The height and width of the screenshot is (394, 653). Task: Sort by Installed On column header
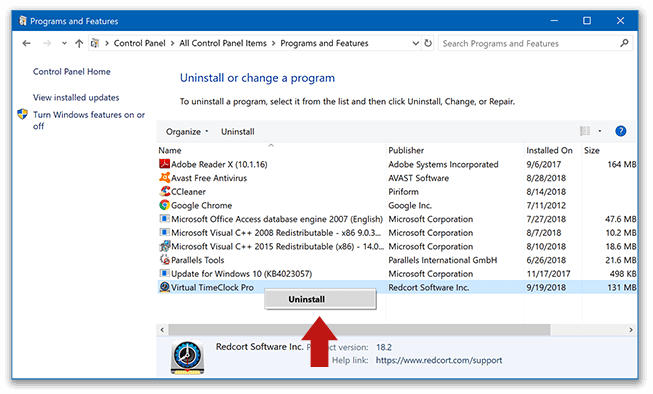click(x=549, y=150)
